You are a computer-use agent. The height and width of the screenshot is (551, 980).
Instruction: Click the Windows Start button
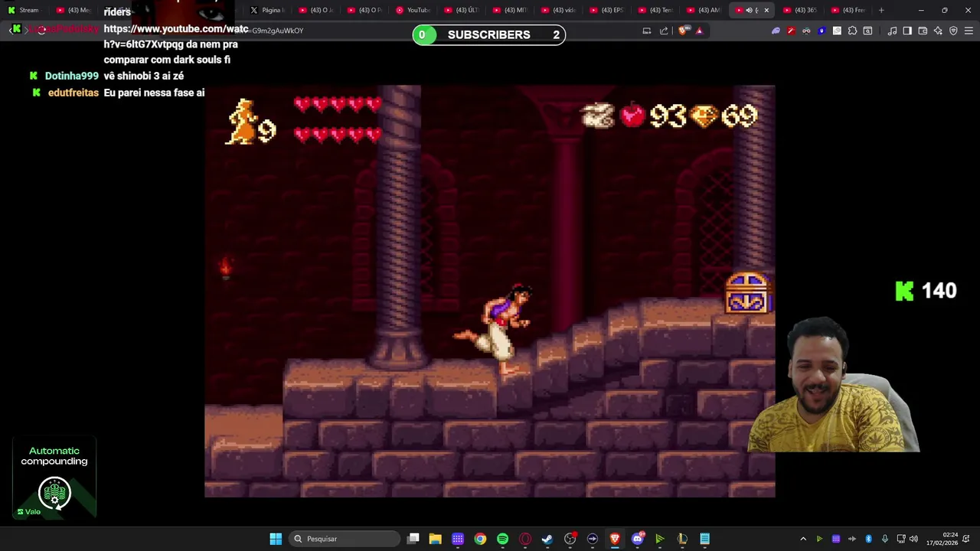[x=276, y=539]
